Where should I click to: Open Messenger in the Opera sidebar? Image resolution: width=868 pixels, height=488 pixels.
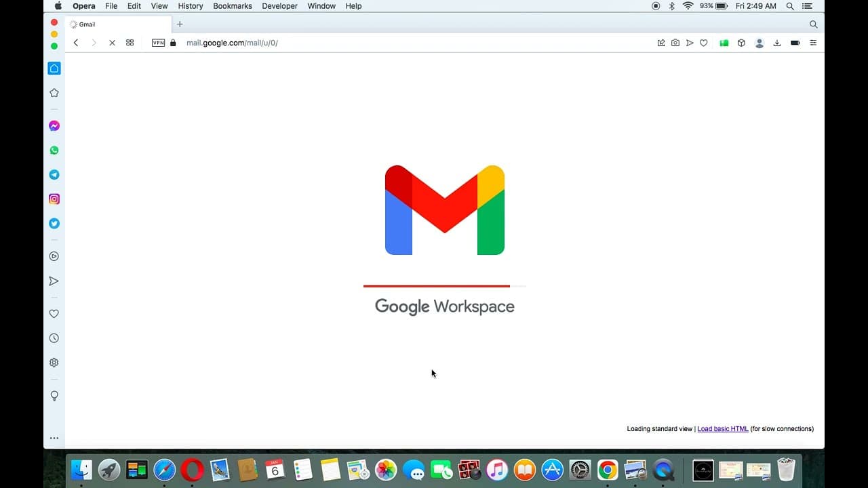coord(54,126)
